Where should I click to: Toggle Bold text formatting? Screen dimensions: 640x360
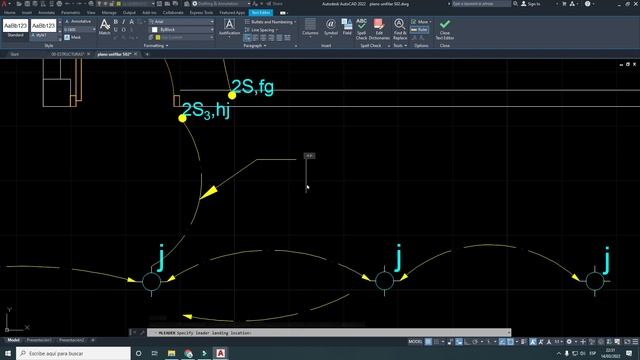(x=116, y=22)
